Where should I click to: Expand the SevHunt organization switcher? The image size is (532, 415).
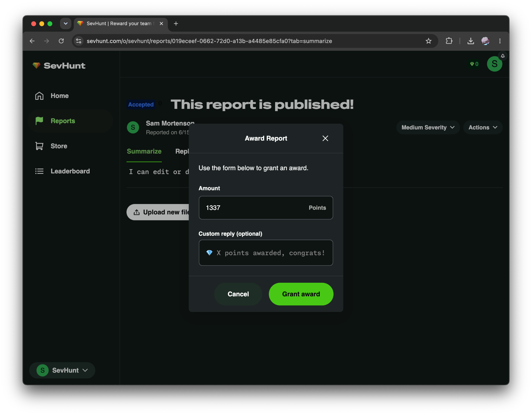[62, 370]
